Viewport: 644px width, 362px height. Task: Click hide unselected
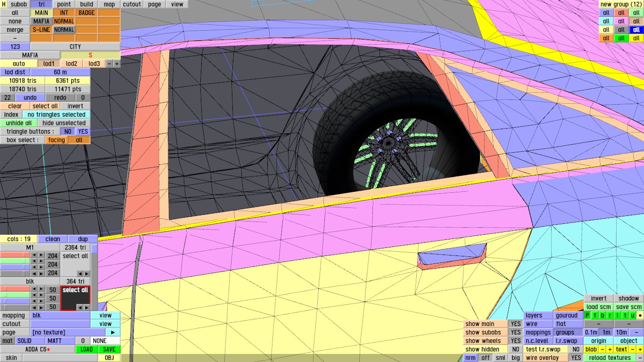click(x=64, y=123)
